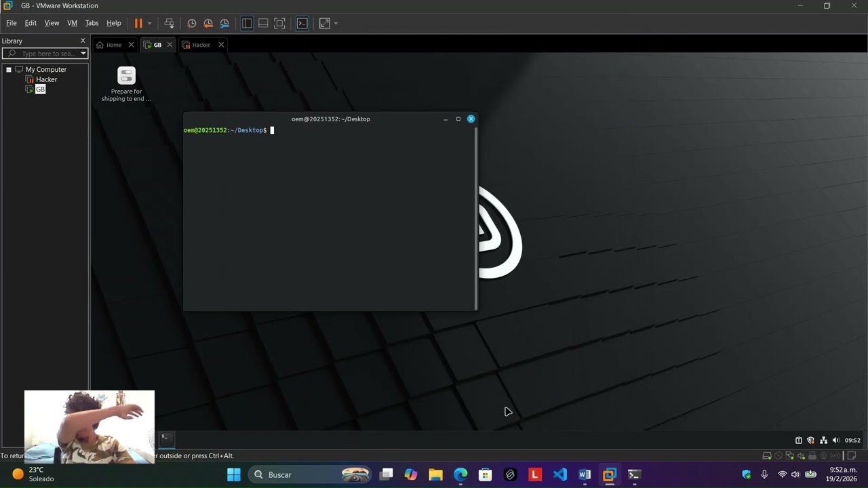Screen dimensions: 868x488
Task: Close the GB tab
Action: [170, 45]
